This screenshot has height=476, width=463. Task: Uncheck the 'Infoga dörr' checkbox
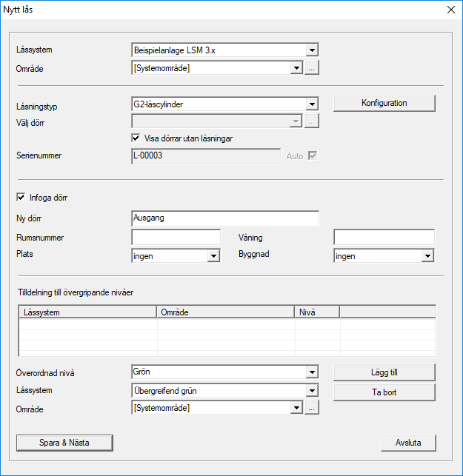[21, 198]
